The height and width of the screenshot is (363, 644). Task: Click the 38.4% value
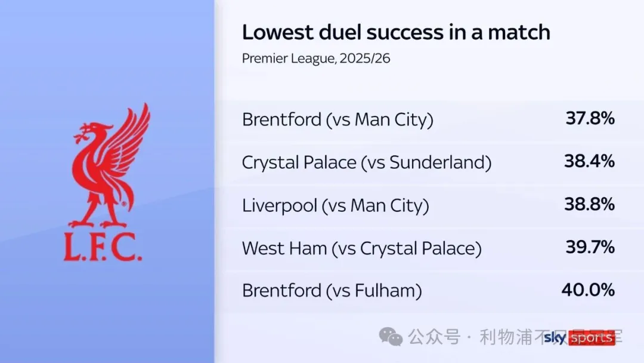coord(590,161)
